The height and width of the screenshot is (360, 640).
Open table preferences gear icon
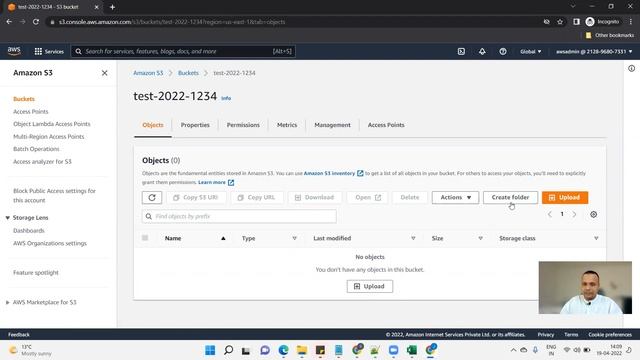[593, 214]
